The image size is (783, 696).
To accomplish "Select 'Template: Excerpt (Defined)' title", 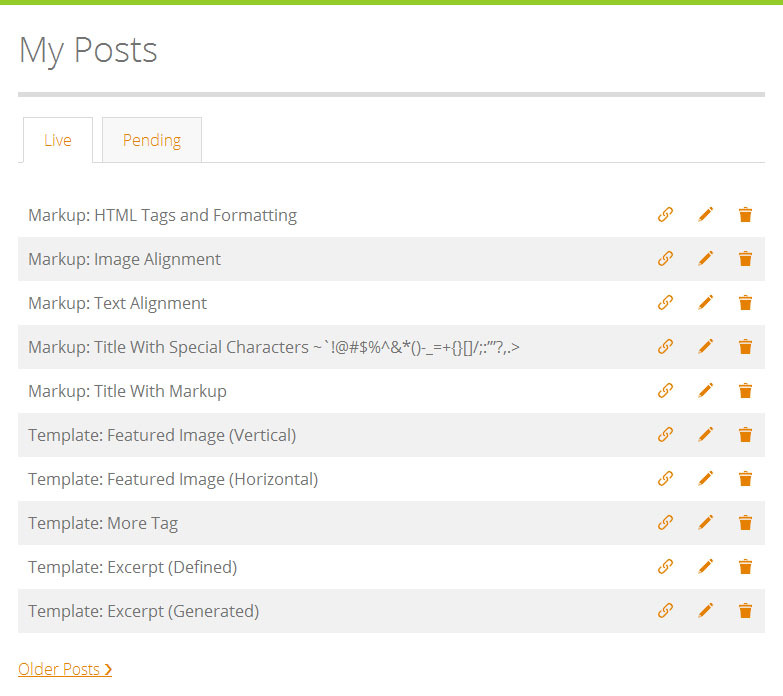I will [133, 567].
